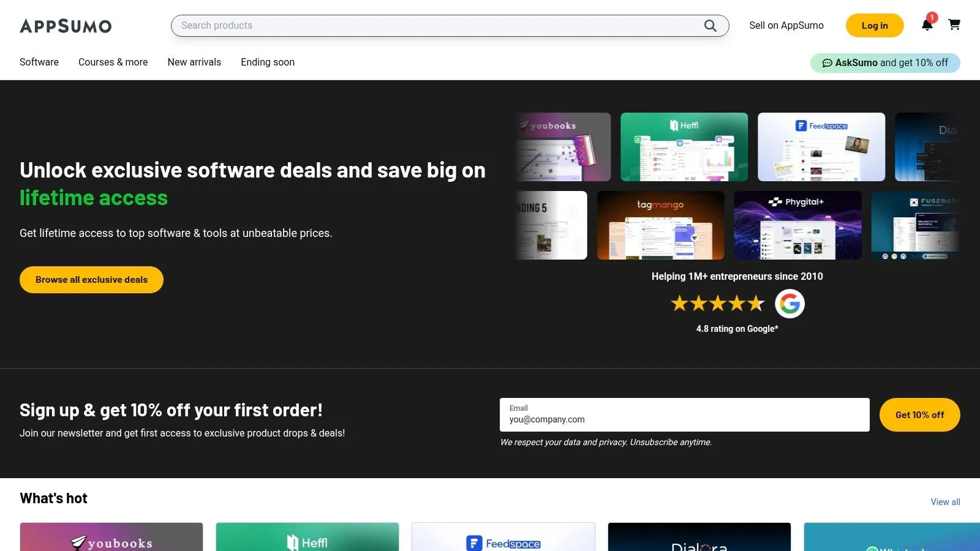The width and height of the screenshot is (980, 551).
Task: Select the New arrivals menu item
Action: (x=194, y=62)
